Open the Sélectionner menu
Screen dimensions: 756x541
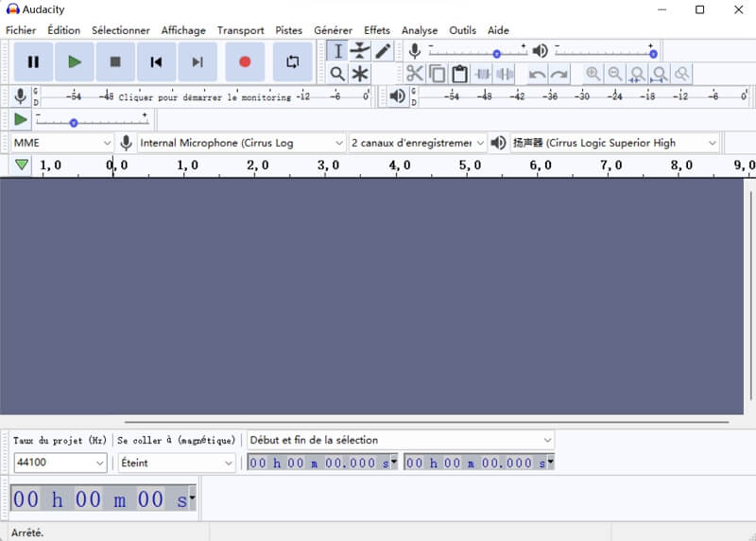tap(121, 30)
